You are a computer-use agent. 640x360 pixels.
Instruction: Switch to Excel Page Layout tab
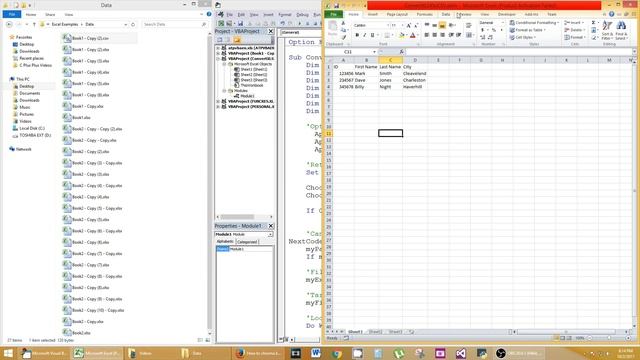click(x=397, y=14)
